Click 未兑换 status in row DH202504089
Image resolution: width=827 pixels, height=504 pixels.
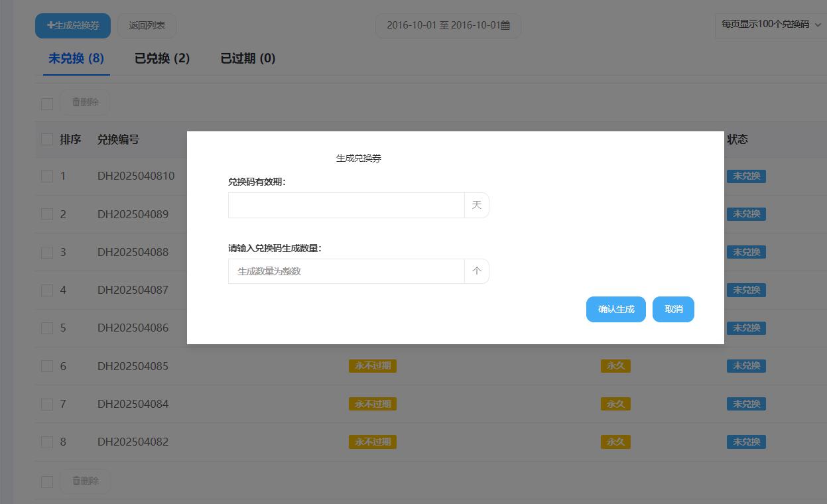click(746, 214)
